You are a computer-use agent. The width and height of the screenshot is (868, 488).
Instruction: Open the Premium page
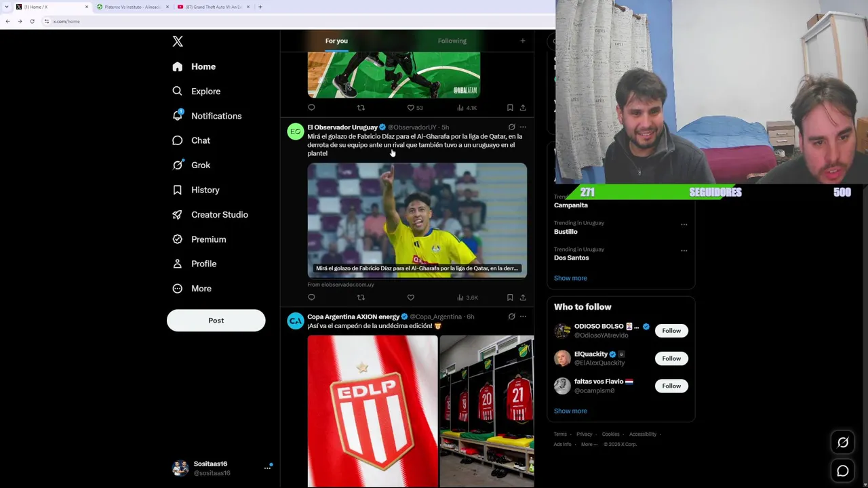pos(199,239)
